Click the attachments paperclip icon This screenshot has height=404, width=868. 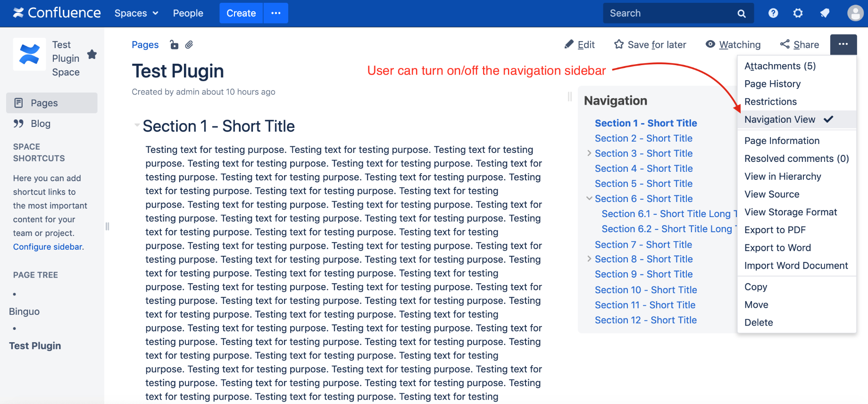189,45
